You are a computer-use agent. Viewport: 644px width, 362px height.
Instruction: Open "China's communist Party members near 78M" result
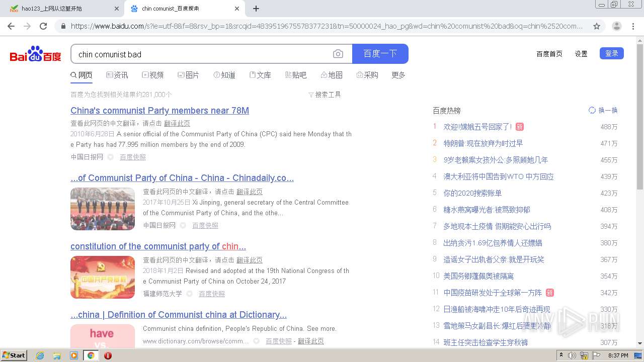click(159, 111)
